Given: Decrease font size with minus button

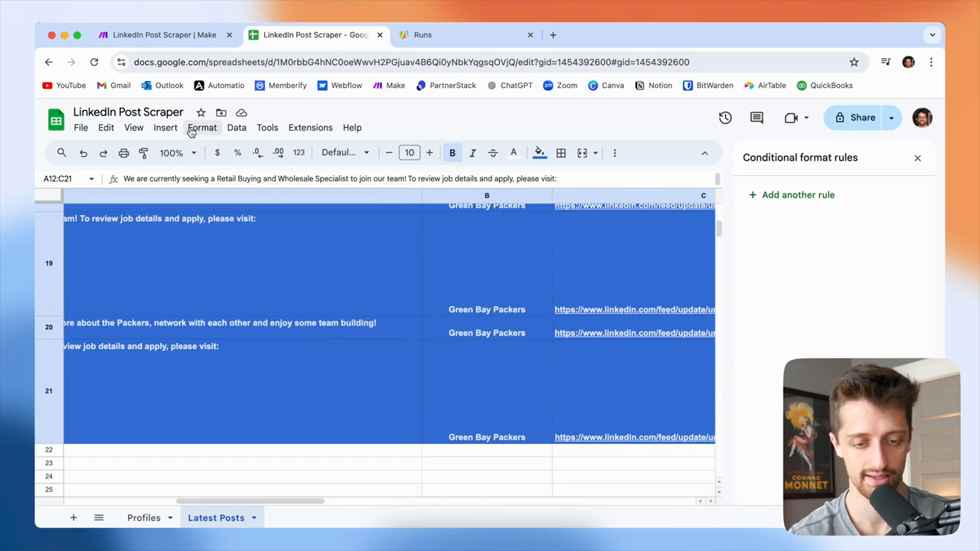Looking at the screenshot, I should point(389,153).
